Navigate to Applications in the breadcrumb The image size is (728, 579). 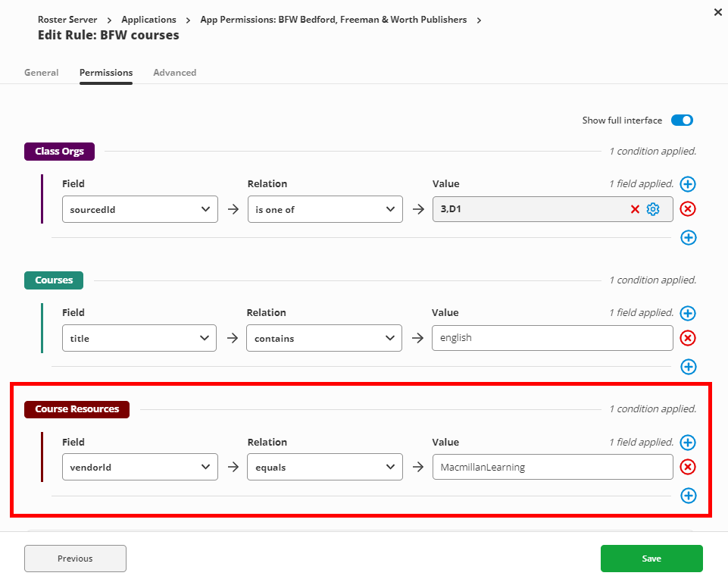(148, 20)
